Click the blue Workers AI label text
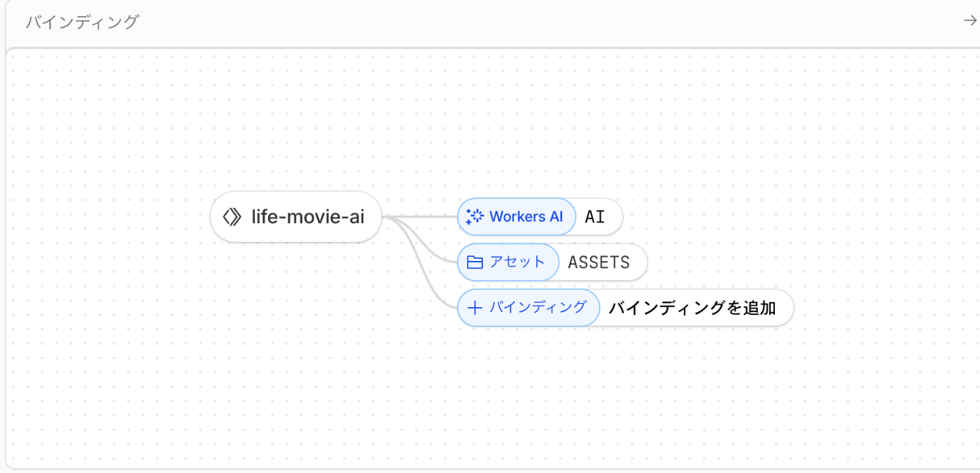 (526, 217)
